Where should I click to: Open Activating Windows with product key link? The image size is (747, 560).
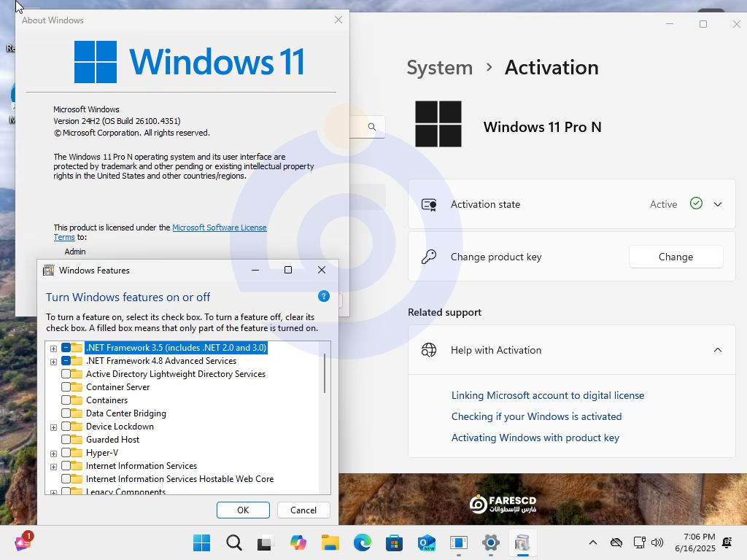(x=535, y=437)
